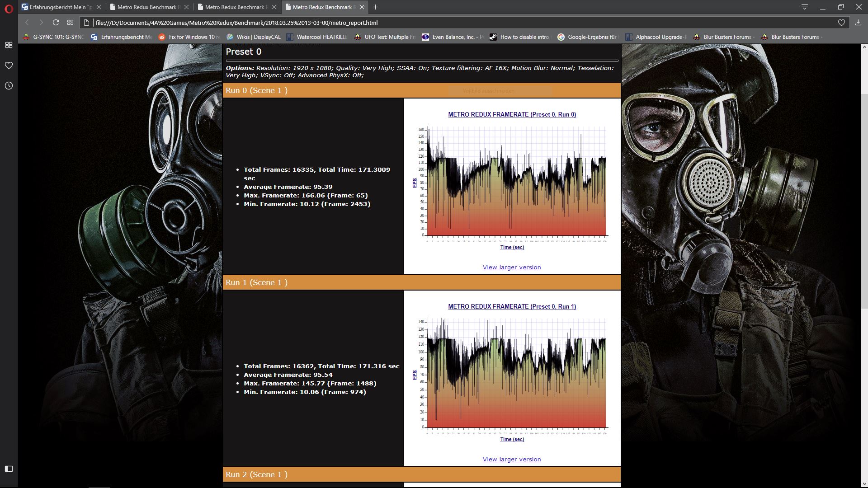Add page to bookmarks heart in address bar

click(841, 23)
